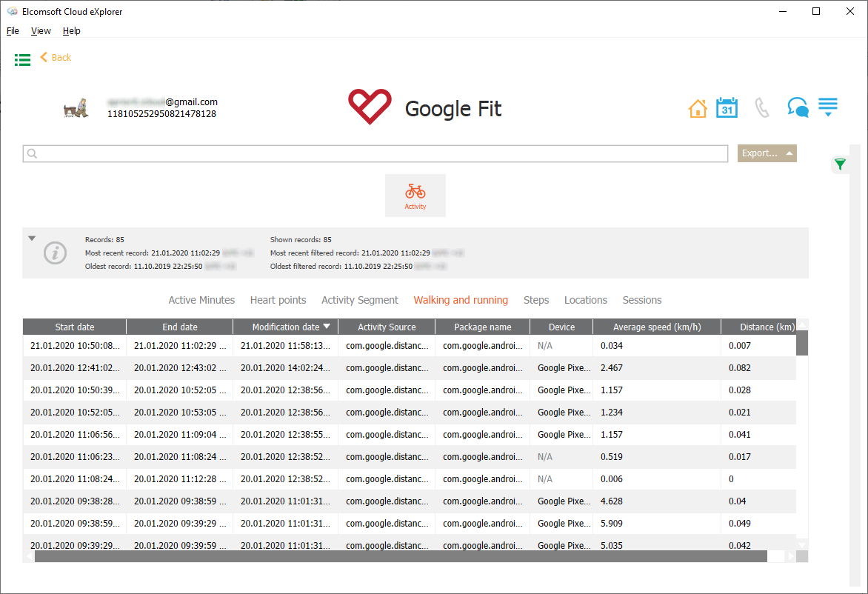Open the Export dropdown
The width and height of the screenshot is (868, 594).
tap(767, 153)
